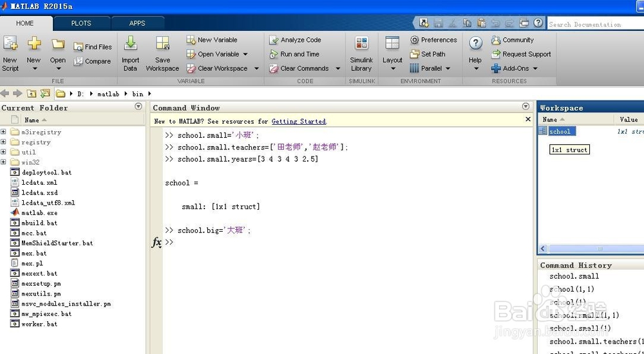The image size is (644, 354).
Task: Click the switch windows icon in quick access toolbar
Action: pos(524,23)
